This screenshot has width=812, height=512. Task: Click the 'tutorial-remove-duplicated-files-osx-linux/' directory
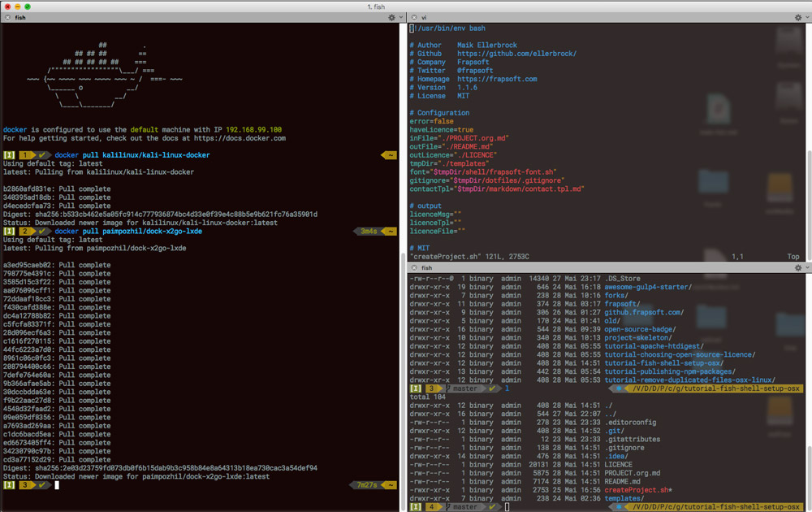pos(689,380)
